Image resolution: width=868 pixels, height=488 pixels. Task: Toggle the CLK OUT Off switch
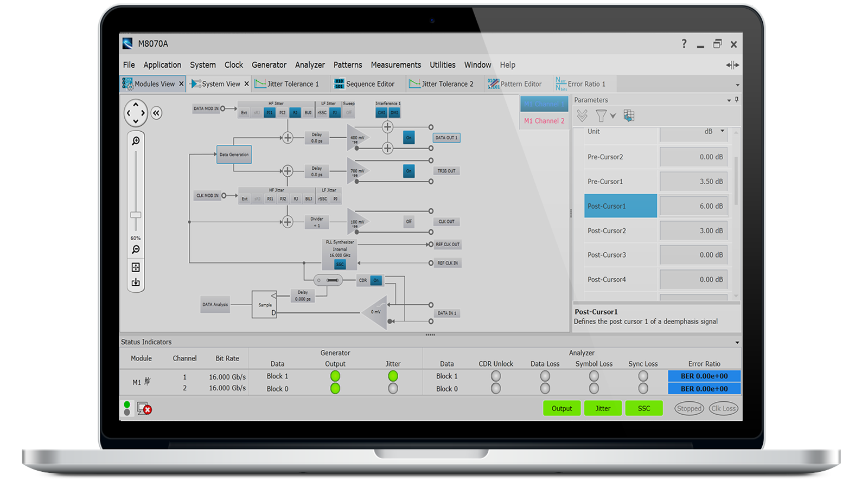[409, 221]
